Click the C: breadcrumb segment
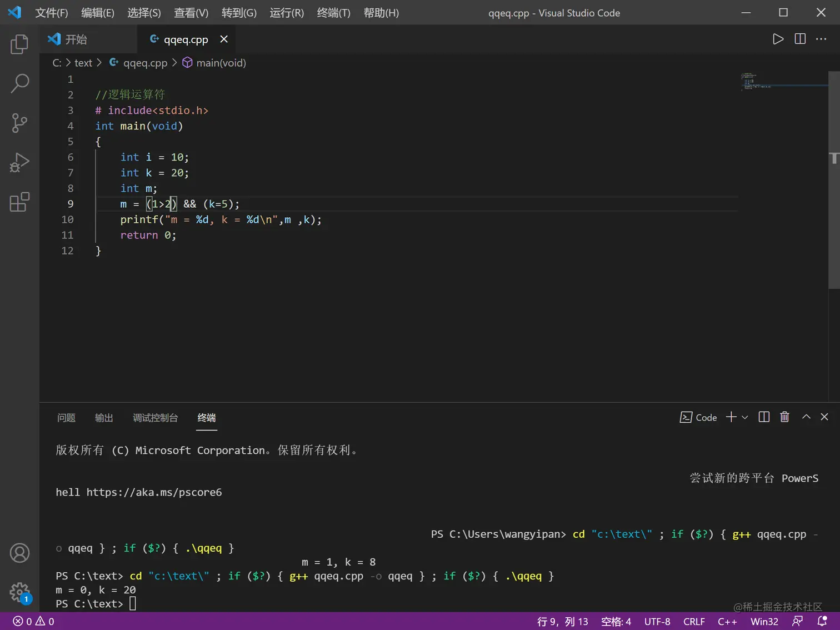This screenshot has height=630, width=840. [x=57, y=63]
